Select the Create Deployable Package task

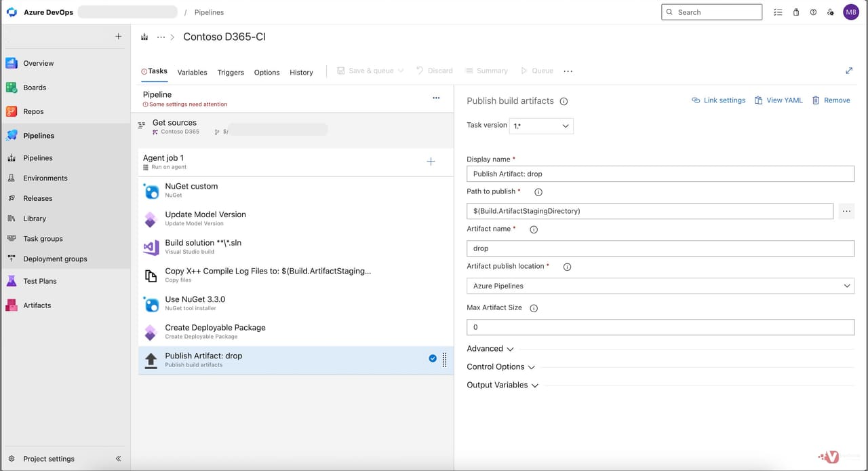click(296, 332)
